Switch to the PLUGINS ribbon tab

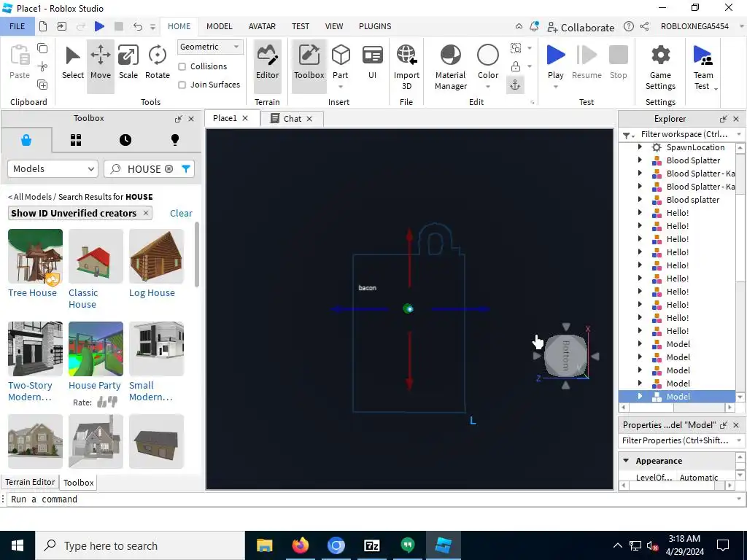click(x=375, y=26)
